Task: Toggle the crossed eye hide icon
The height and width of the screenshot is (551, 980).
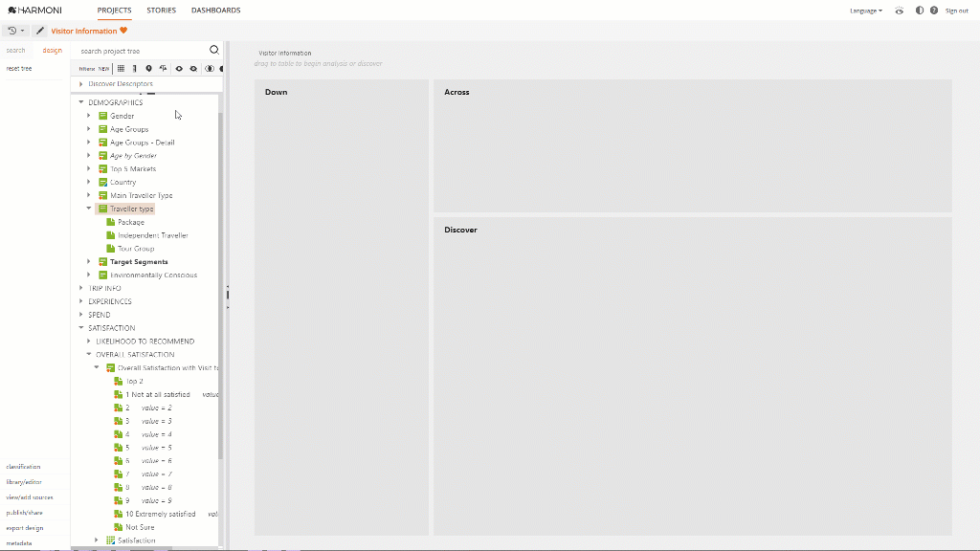Action: (193, 69)
